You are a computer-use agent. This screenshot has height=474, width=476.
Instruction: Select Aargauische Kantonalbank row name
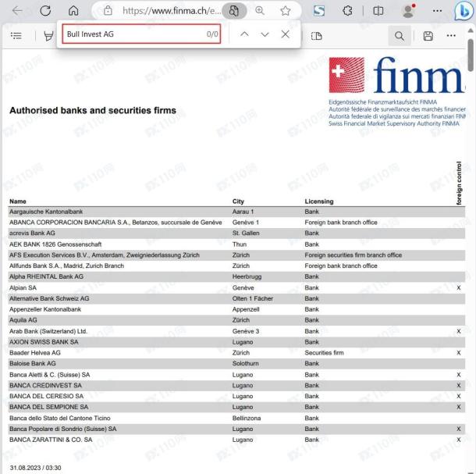pyautogui.click(x=46, y=212)
